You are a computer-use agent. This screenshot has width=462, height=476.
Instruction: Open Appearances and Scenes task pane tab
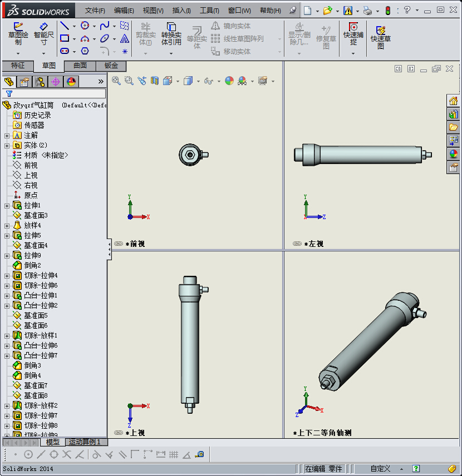(453, 154)
